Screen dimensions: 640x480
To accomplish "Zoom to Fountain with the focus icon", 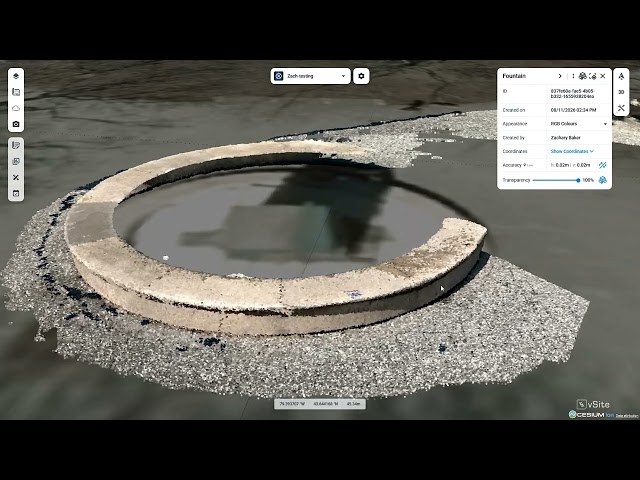I will pos(593,76).
